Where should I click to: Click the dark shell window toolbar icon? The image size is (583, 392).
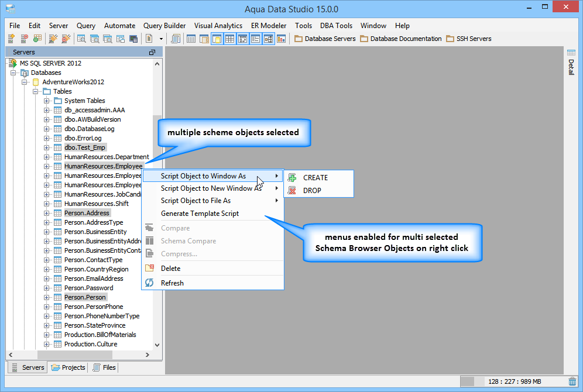(x=133, y=38)
